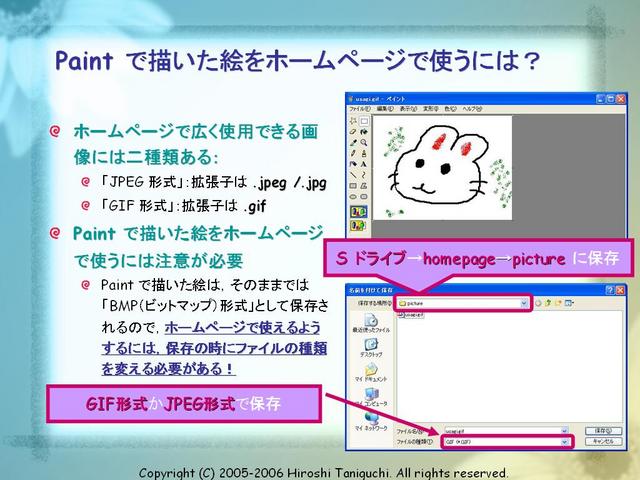Select the rectangular Select tool in Paint
This screenshot has height=480, width=640.
tap(364, 121)
